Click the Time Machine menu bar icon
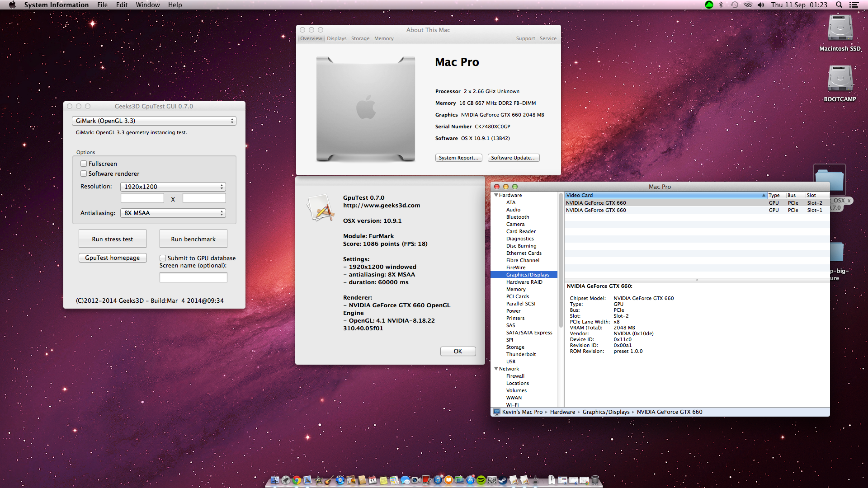The width and height of the screenshot is (868, 488). tap(735, 5)
